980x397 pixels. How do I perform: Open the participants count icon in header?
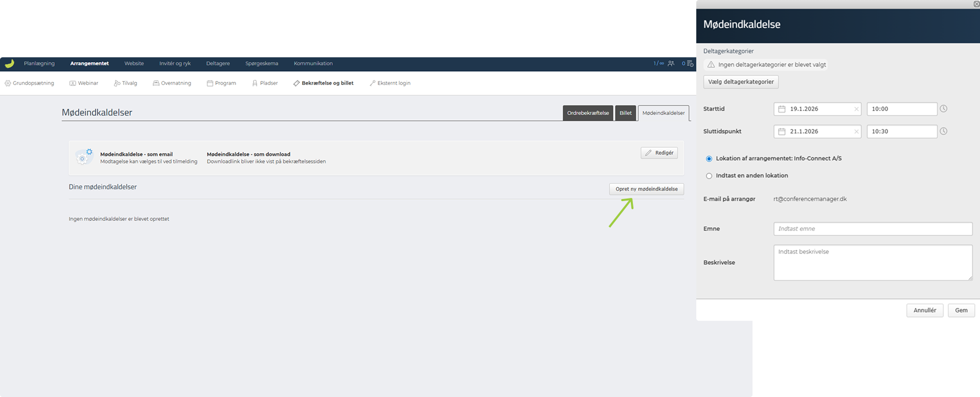[671, 63]
